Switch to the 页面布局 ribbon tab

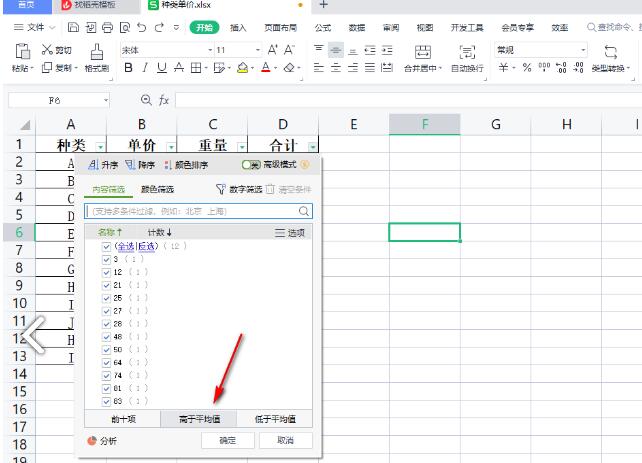[280, 27]
